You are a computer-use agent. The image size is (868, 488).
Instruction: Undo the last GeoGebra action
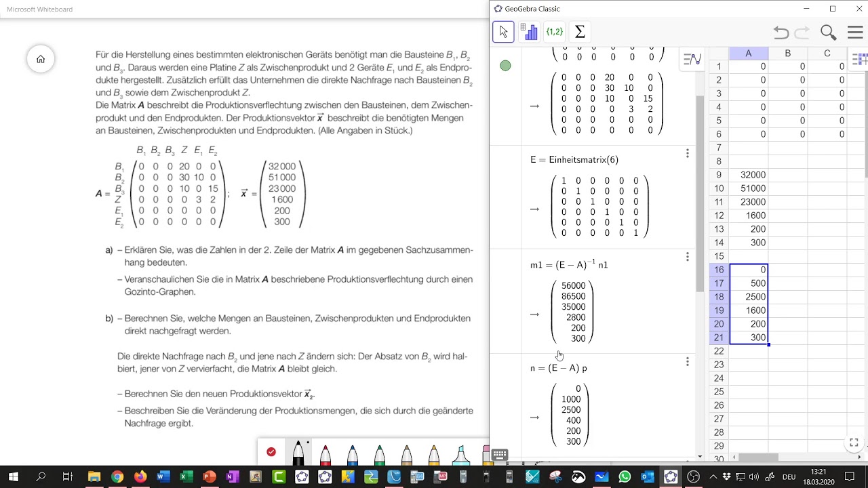click(x=781, y=33)
